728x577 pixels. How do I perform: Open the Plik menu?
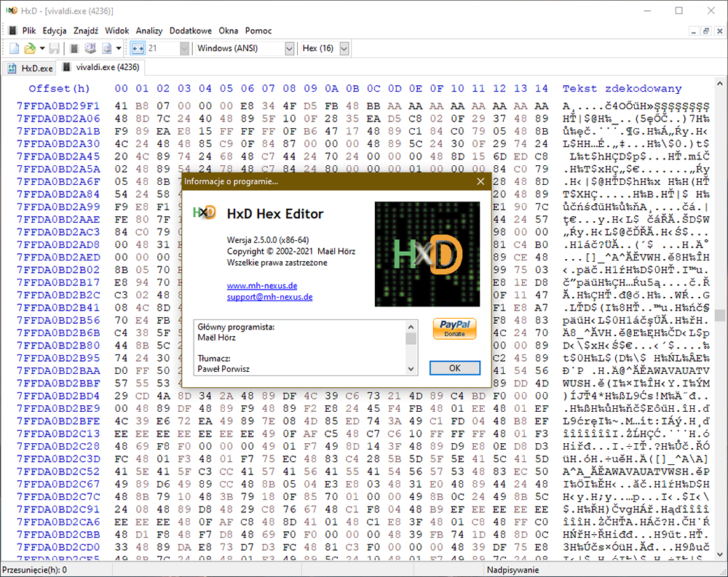(x=29, y=31)
